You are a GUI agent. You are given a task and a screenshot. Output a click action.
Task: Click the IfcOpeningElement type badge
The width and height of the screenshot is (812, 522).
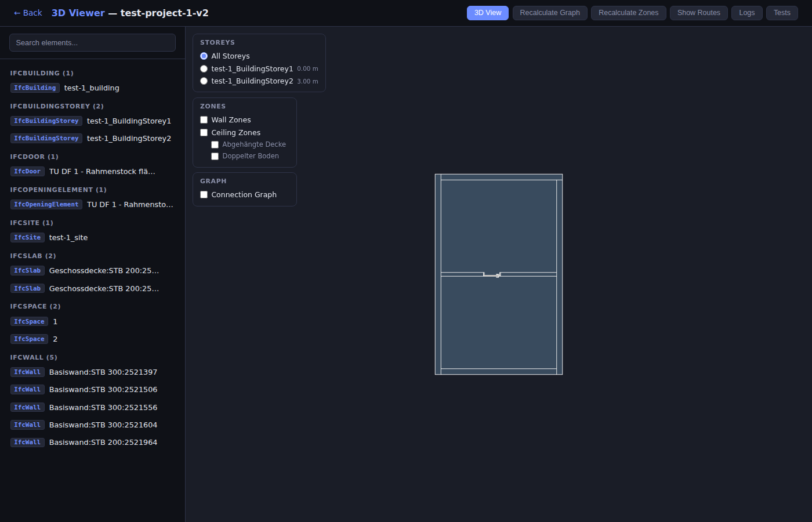pyautogui.click(x=46, y=204)
